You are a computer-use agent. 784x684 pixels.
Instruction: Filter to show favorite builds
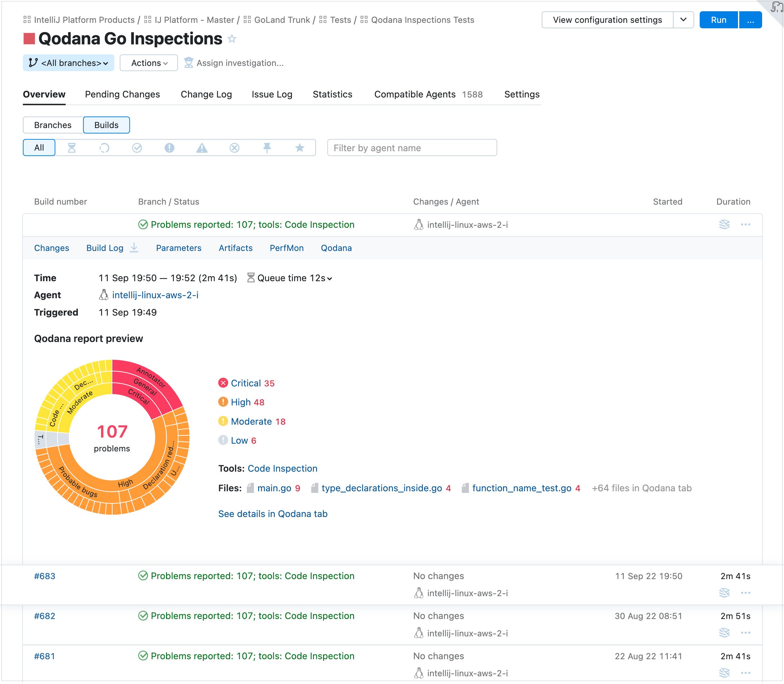coord(300,148)
